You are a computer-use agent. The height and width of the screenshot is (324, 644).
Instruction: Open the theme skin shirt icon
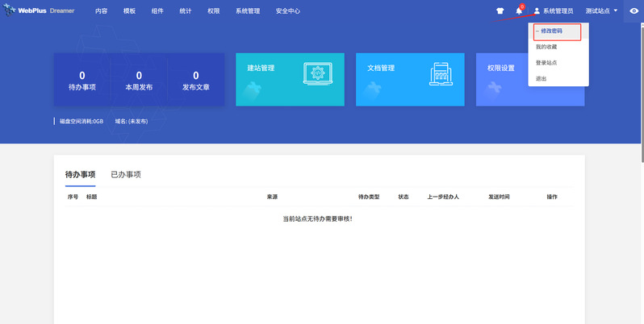[x=500, y=11]
